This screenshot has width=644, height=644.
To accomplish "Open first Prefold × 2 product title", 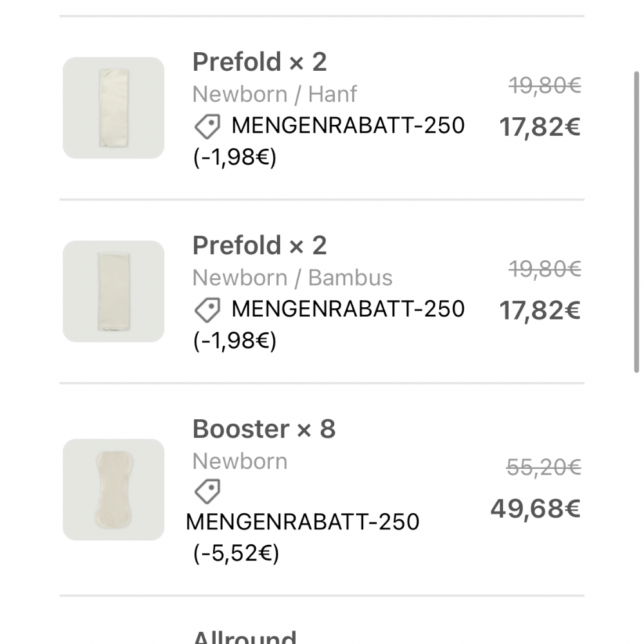I will point(260,62).
